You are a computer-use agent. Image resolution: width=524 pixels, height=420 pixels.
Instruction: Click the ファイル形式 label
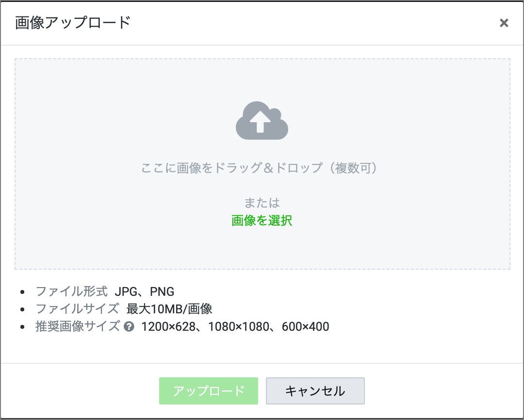coord(71,291)
